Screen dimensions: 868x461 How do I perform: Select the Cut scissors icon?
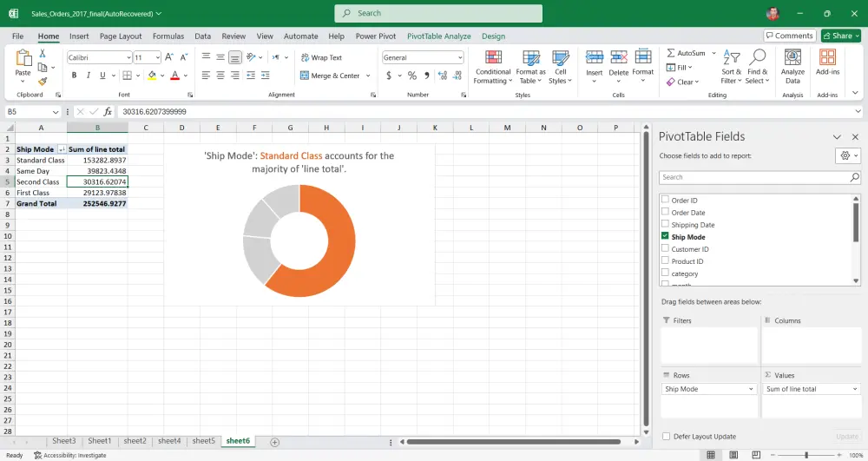point(42,54)
